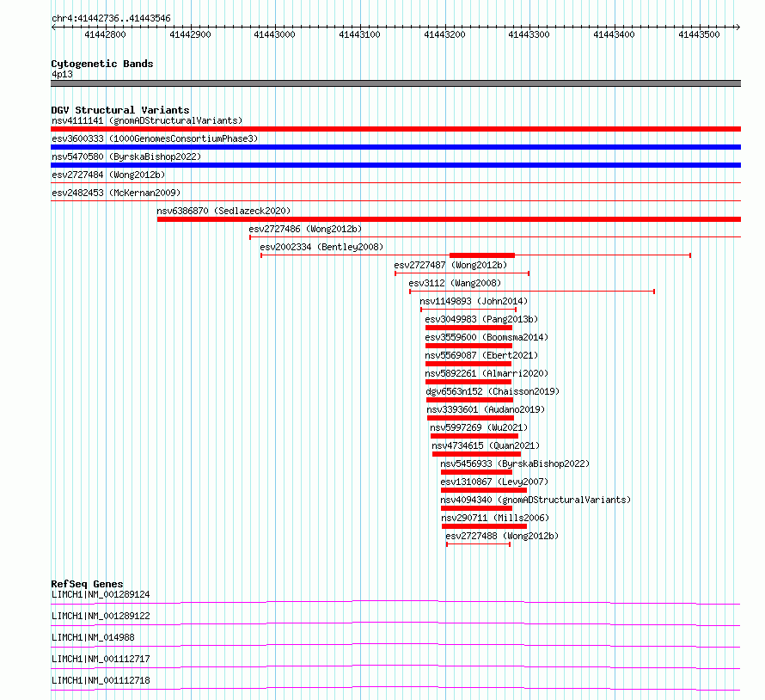This screenshot has width=765, height=700.
Task: Click the nsv5456933 (ByrskaBishop2022) label
Action: pos(515,464)
